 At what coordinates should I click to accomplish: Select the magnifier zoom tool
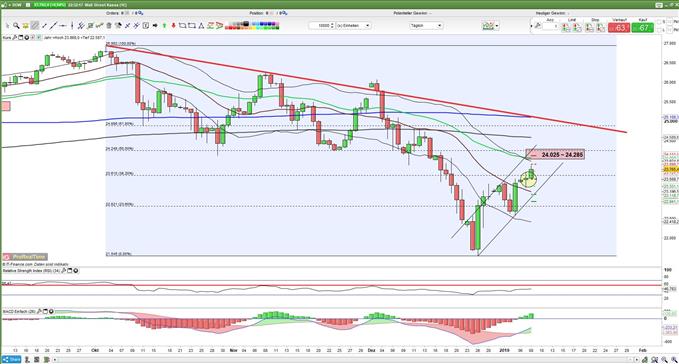click(x=16, y=26)
